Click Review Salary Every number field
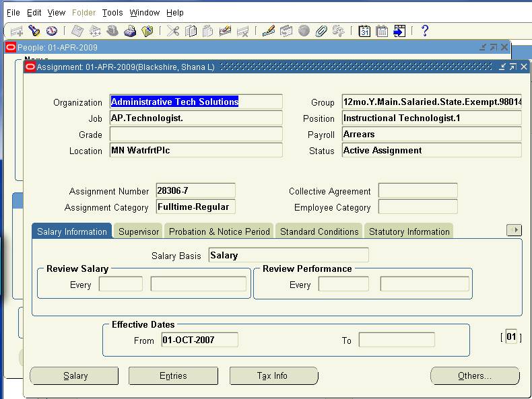The width and height of the screenshot is (532, 399). pos(121,284)
